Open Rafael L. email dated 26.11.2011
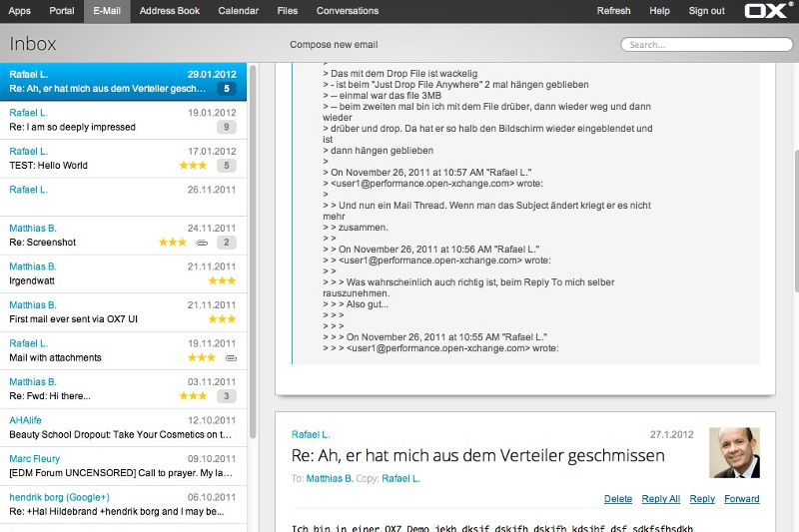 point(123,197)
